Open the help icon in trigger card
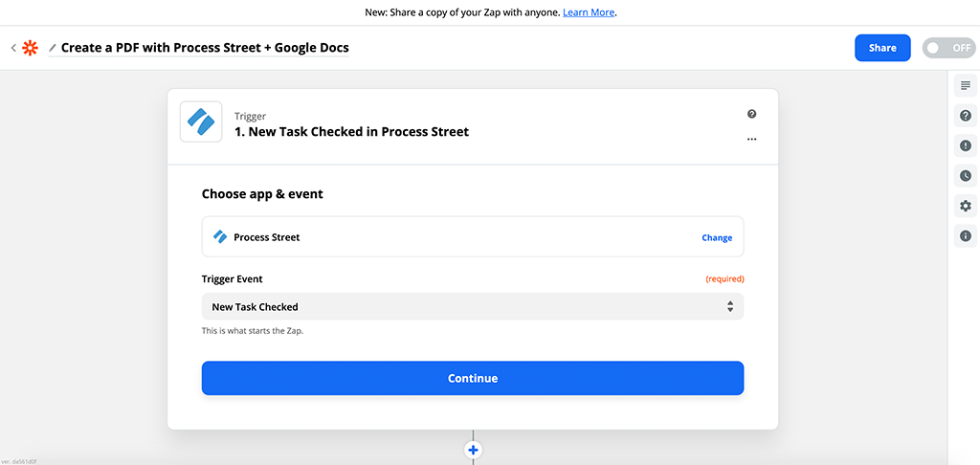 click(751, 114)
